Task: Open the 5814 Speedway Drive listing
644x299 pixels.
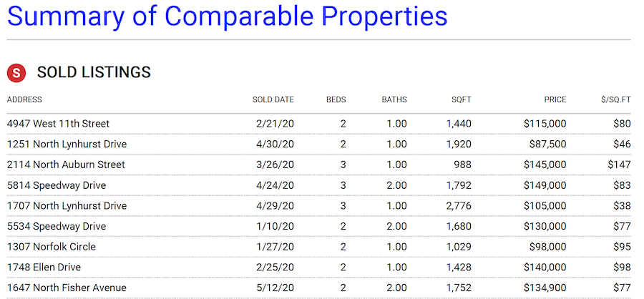Action: tap(318, 185)
